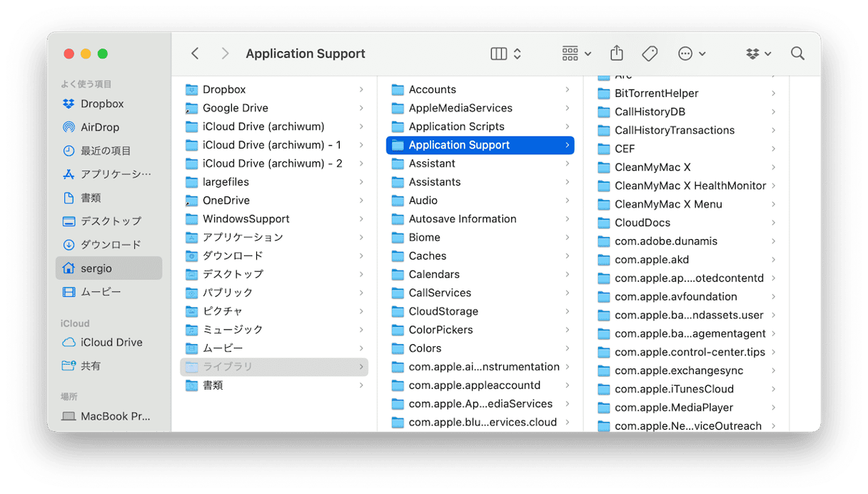868x494 pixels.
Task: Open デスクトップ in the sidebar
Action: click(x=108, y=221)
